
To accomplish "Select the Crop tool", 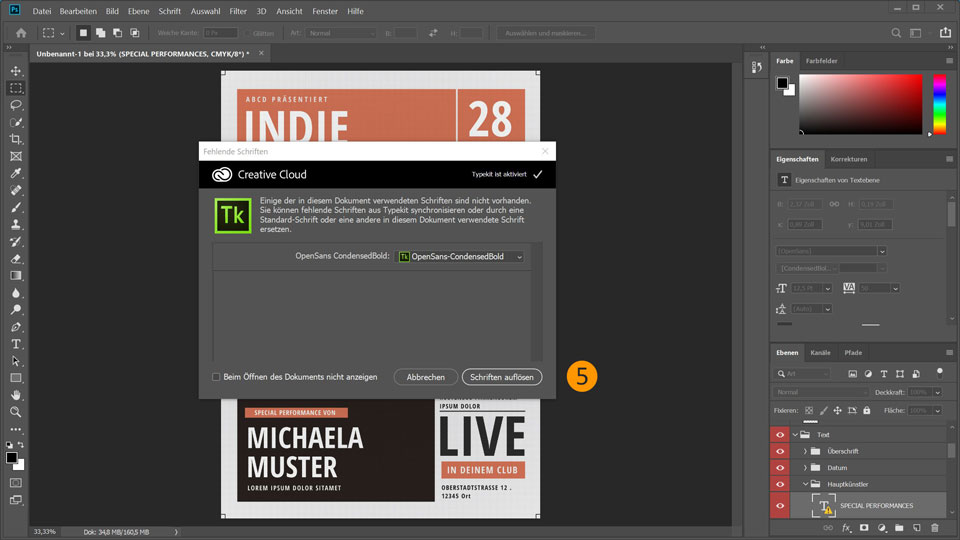I will point(16,139).
